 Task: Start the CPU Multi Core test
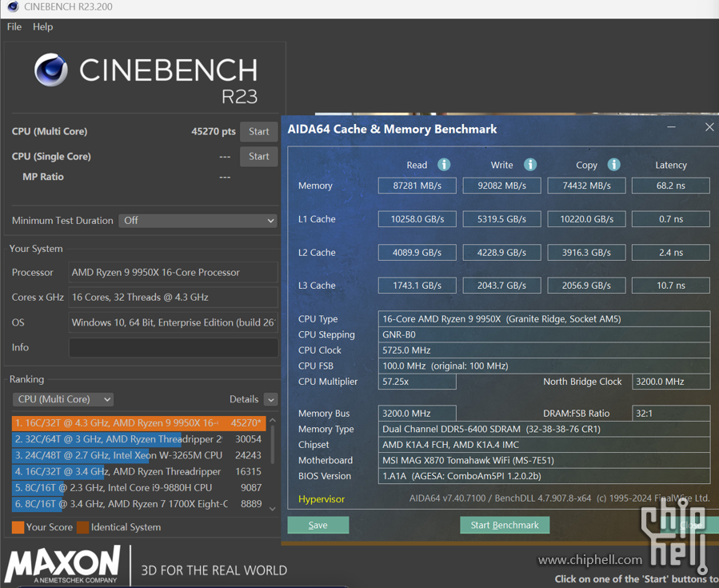[x=258, y=132]
